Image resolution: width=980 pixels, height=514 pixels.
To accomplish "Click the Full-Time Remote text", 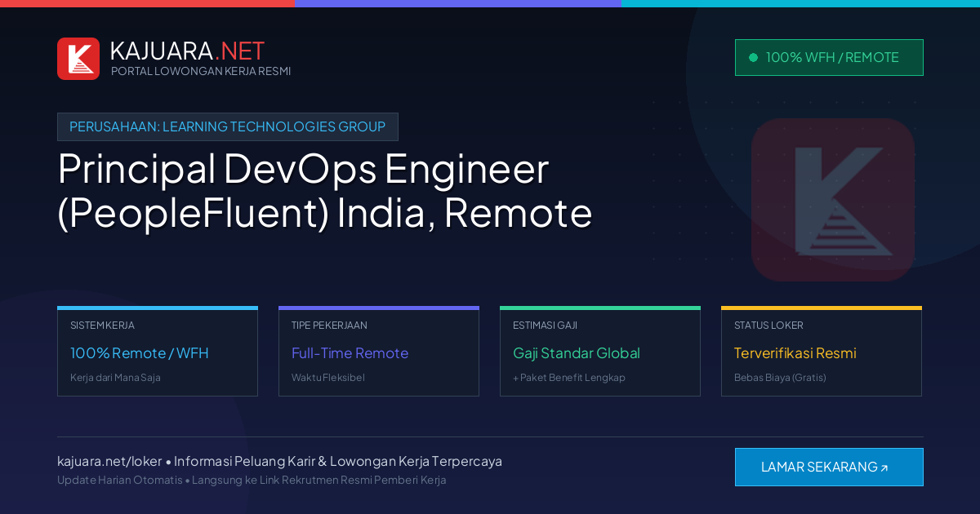I will coord(350,353).
